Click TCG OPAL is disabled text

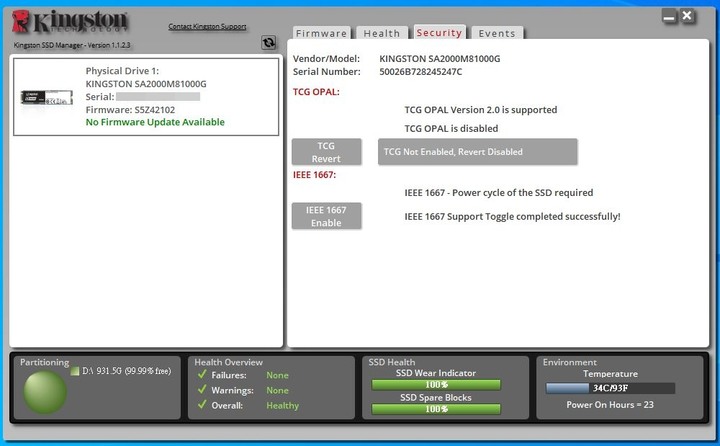pyautogui.click(x=451, y=129)
